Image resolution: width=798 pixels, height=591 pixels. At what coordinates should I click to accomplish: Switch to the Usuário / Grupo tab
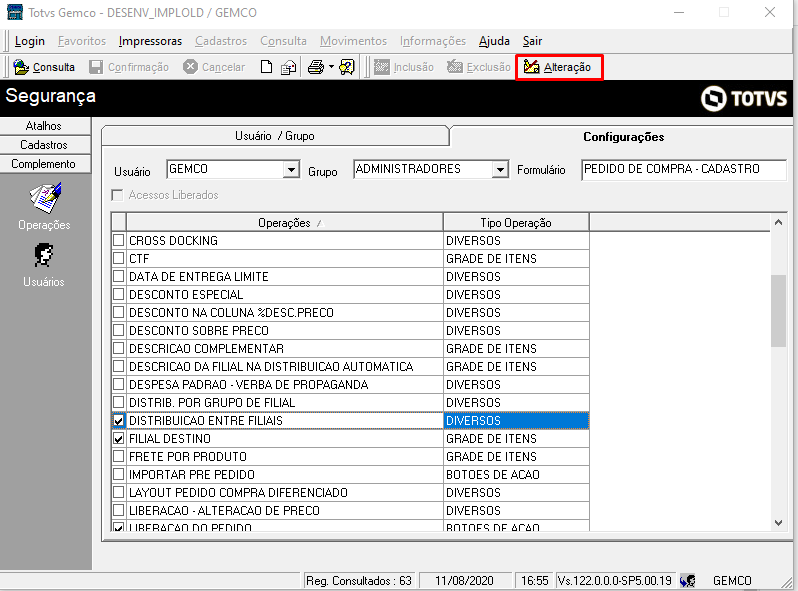(x=275, y=136)
